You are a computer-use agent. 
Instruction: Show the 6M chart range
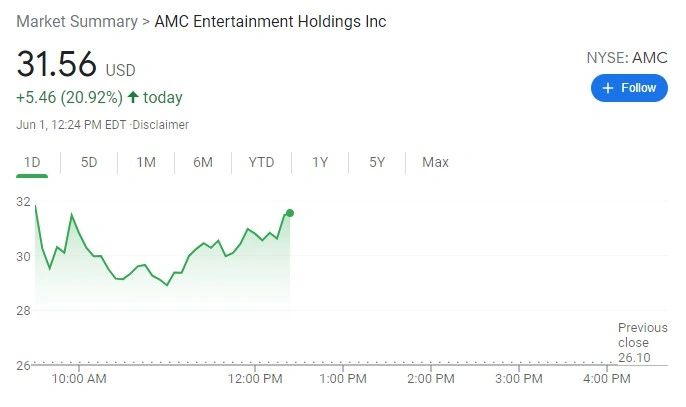point(203,162)
